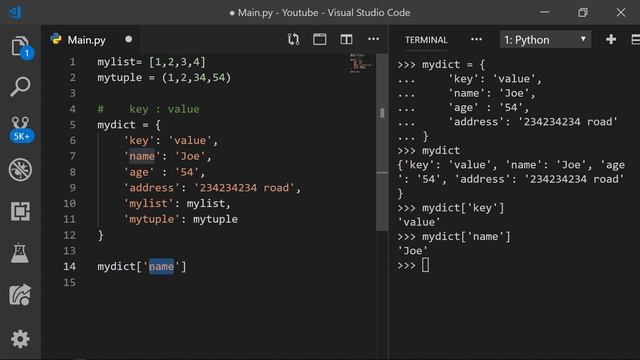Open the Test beaker icon in activity bar
Viewport: 640px width, 360px height.
coord(20,253)
